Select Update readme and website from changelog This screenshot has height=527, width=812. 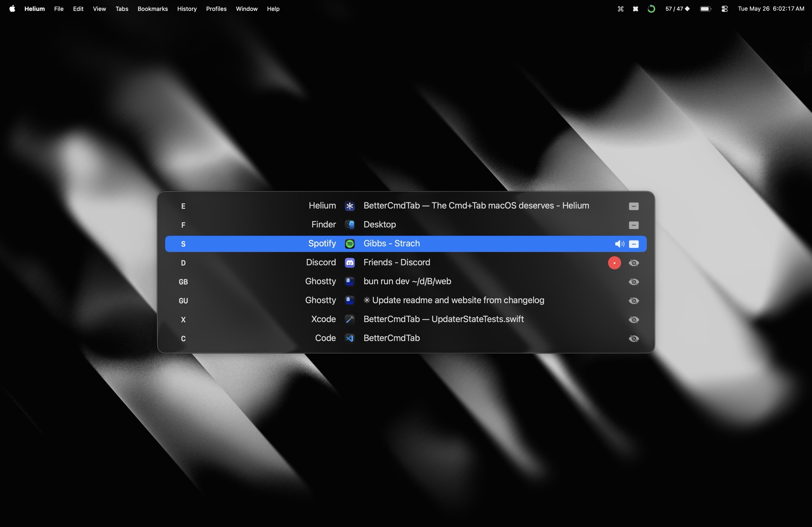(x=454, y=300)
